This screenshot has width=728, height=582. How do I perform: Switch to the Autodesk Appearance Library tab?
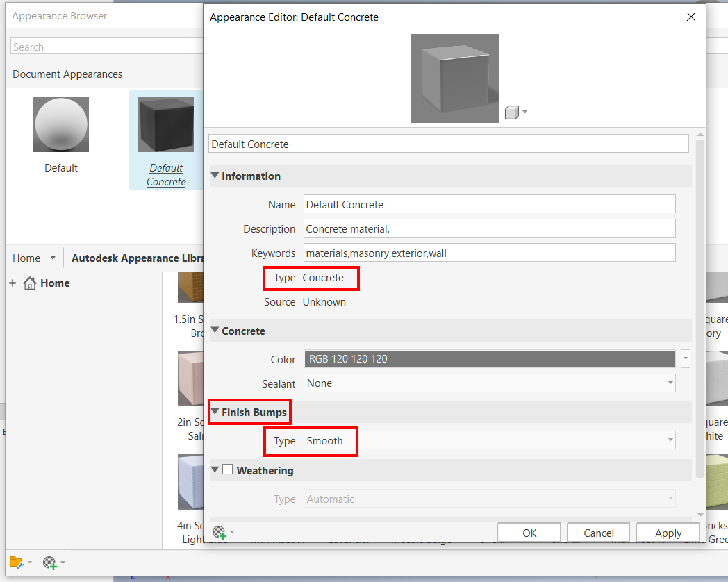coord(137,258)
